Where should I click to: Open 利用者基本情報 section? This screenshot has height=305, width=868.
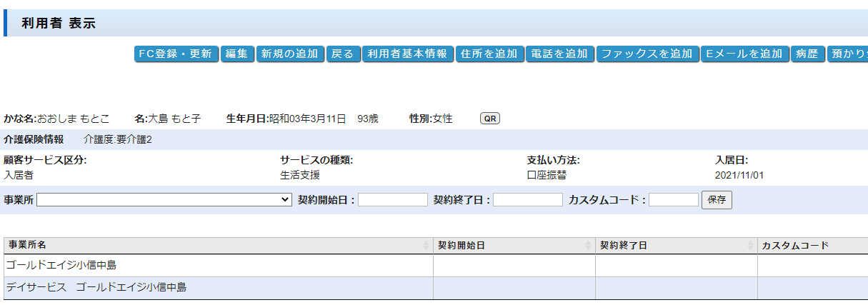407,54
